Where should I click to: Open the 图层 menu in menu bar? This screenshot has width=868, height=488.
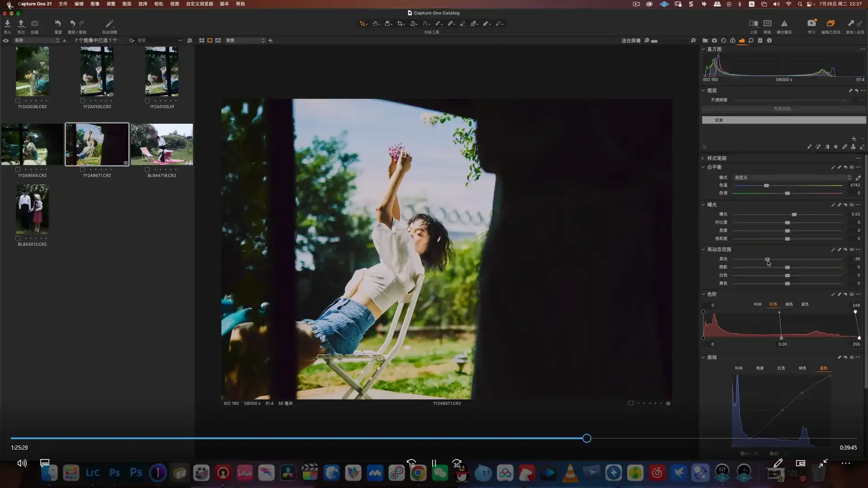[x=127, y=4]
